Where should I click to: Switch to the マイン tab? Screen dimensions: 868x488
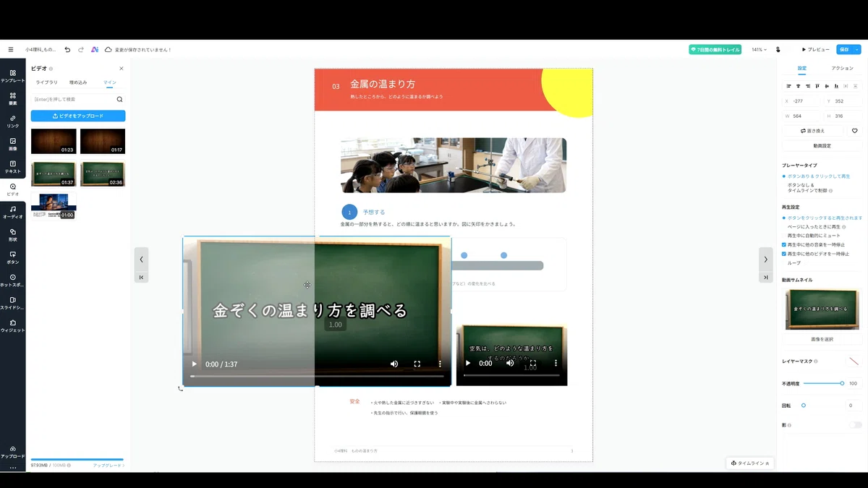click(x=109, y=83)
